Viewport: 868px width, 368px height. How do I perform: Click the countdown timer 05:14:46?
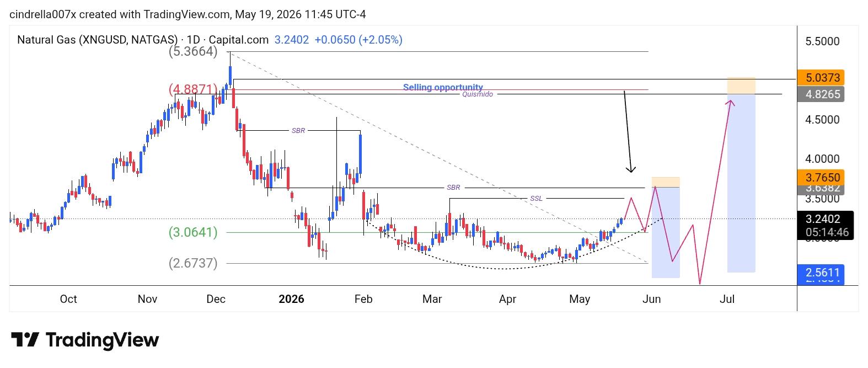coord(827,232)
